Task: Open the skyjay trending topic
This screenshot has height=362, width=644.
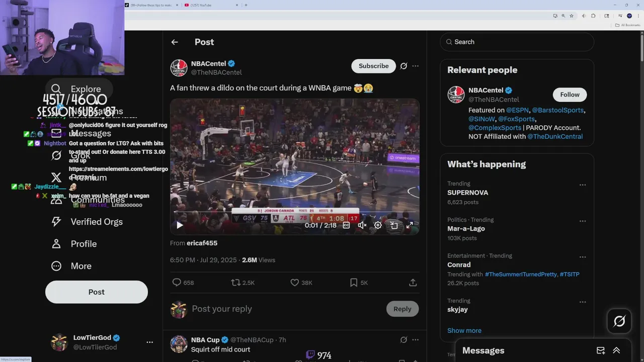Action: [x=457, y=309]
